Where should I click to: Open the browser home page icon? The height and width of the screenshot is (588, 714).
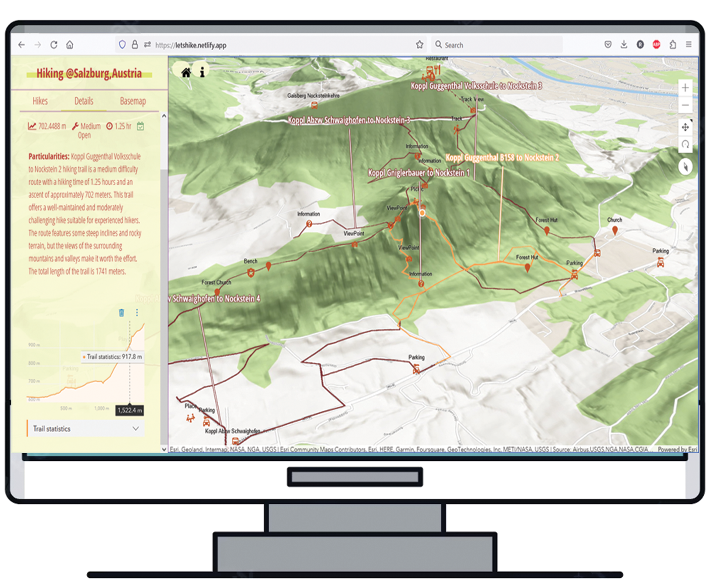[x=70, y=45]
